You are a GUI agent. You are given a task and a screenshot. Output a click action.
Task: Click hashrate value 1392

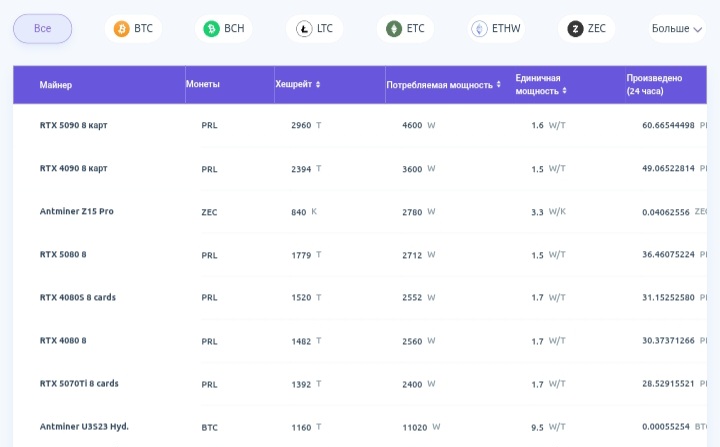click(301, 384)
